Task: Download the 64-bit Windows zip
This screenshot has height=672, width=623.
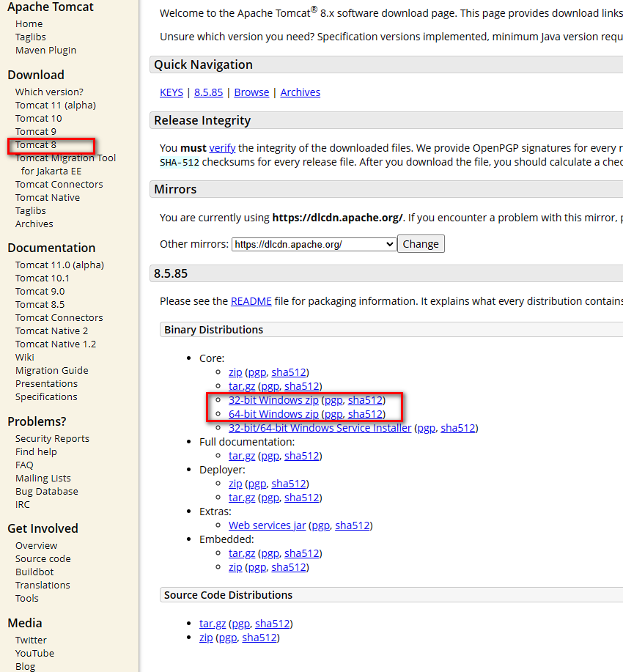Action: click(273, 414)
